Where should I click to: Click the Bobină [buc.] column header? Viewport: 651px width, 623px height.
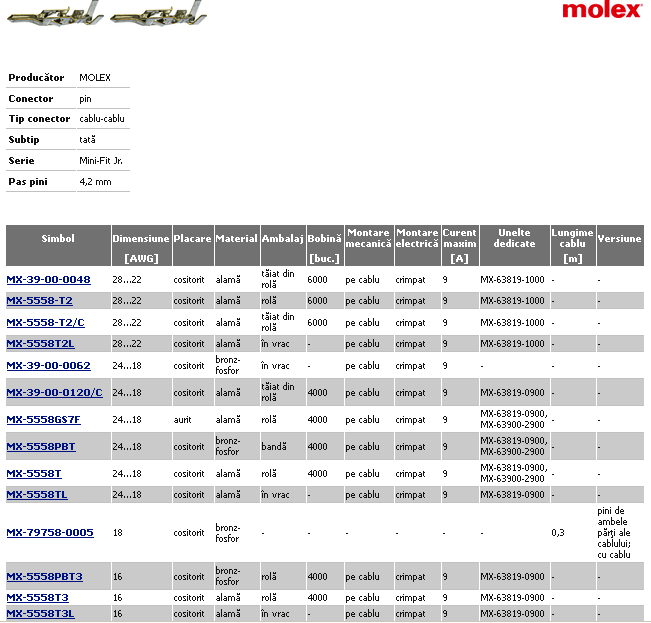[x=325, y=245]
